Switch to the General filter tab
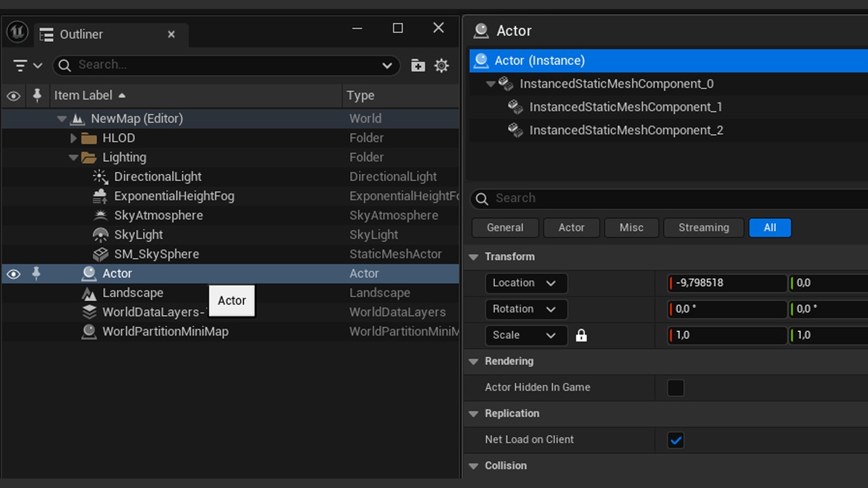The width and height of the screenshot is (868, 488). tap(505, 228)
